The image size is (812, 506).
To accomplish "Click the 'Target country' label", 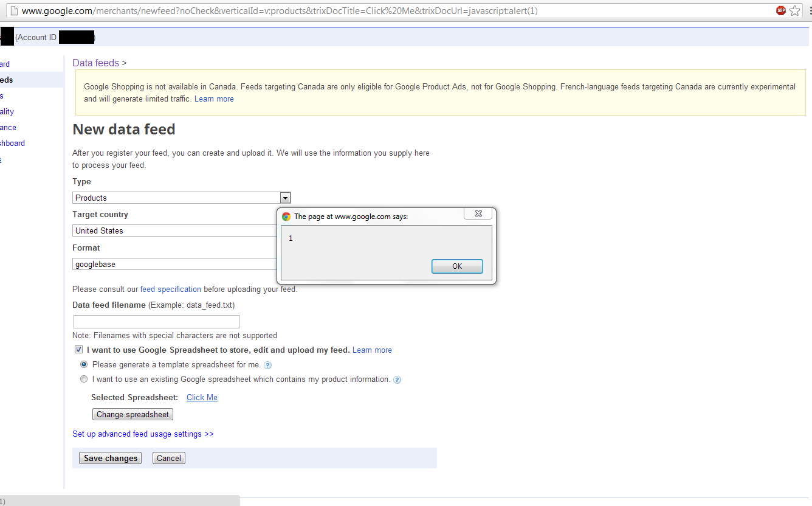I will (x=100, y=215).
